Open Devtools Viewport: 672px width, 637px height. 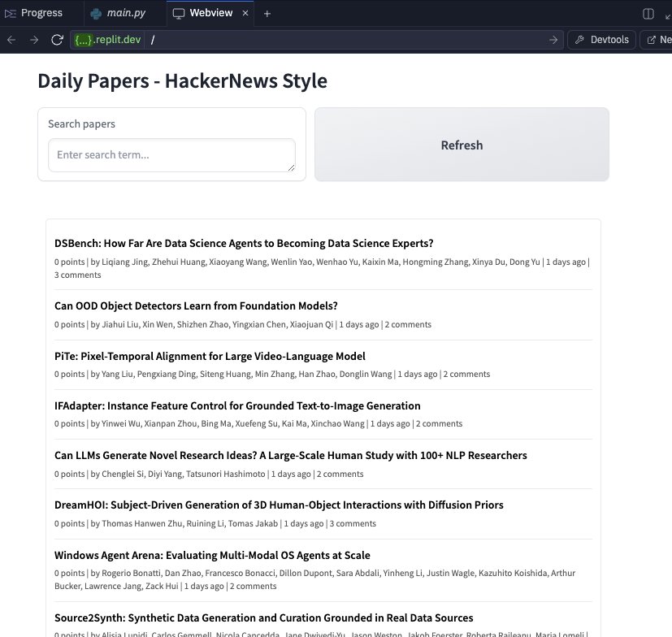[x=602, y=40]
